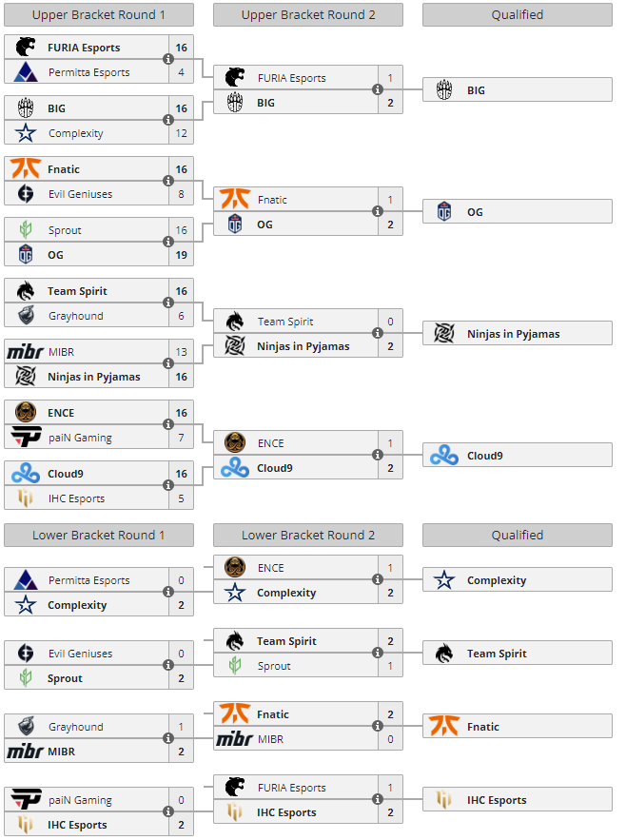Expand info for ENCE vs Cloud9 Round 2 match
The width and height of the screenshot is (626, 840).
378,456
